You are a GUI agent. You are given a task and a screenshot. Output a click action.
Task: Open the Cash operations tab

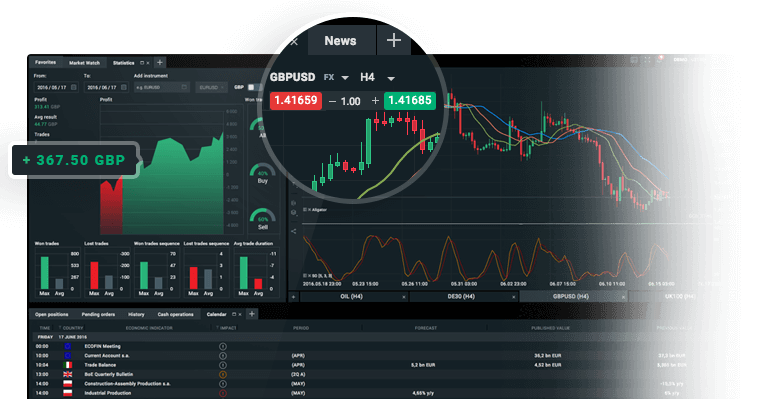tap(176, 314)
